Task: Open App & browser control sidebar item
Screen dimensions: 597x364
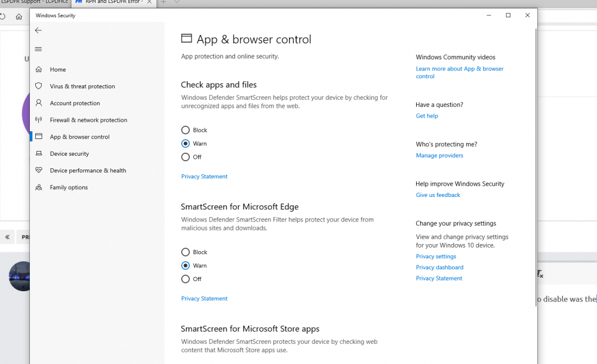Action: [79, 137]
